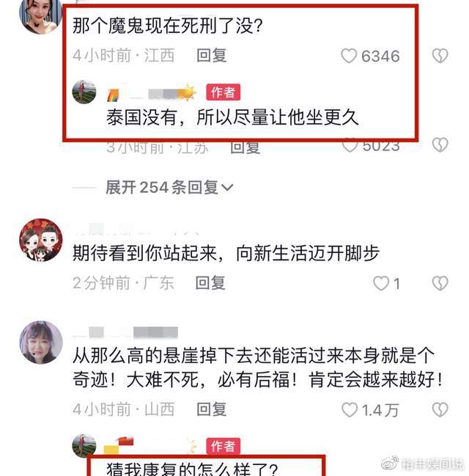Open avatar of 江西 commenter
469x476 pixels.
(40, 15)
